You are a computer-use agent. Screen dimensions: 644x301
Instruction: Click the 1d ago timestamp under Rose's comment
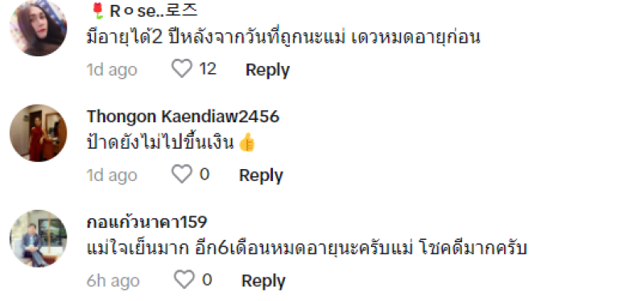pyautogui.click(x=112, y=70)
